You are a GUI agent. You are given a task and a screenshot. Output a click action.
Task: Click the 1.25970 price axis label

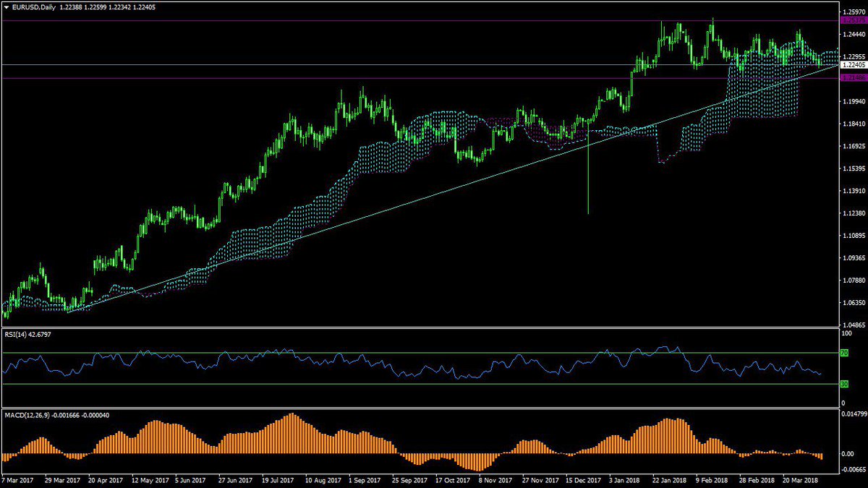pyautogui.click(x=853, y=12)
